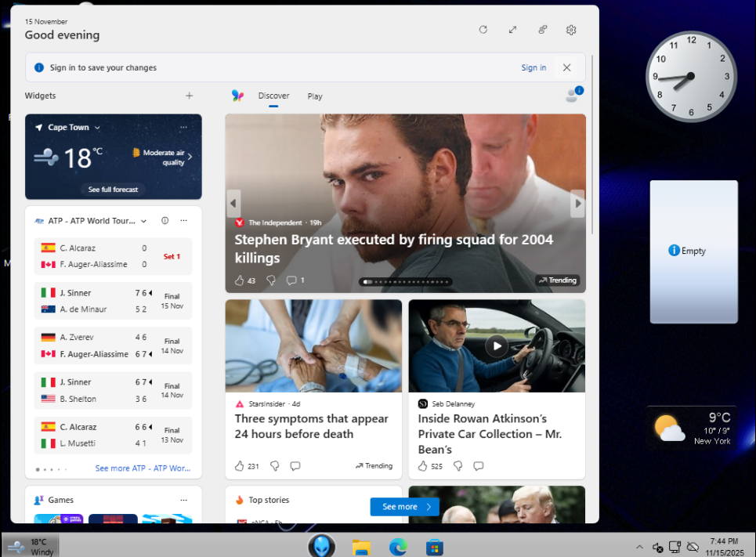
Task: Open Microsoft Store from the taskbar
Action: tap(435, 548)
